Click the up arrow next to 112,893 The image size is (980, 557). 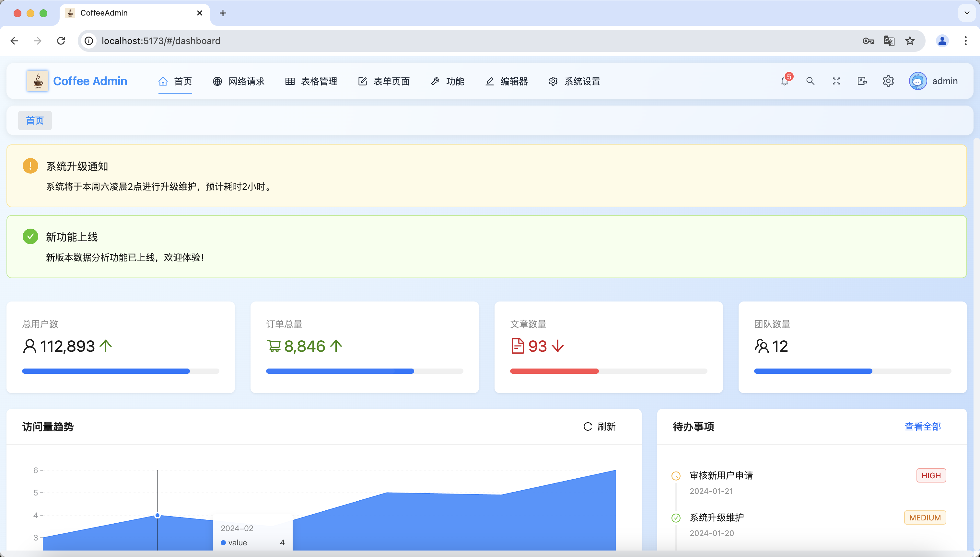[106, 346]
